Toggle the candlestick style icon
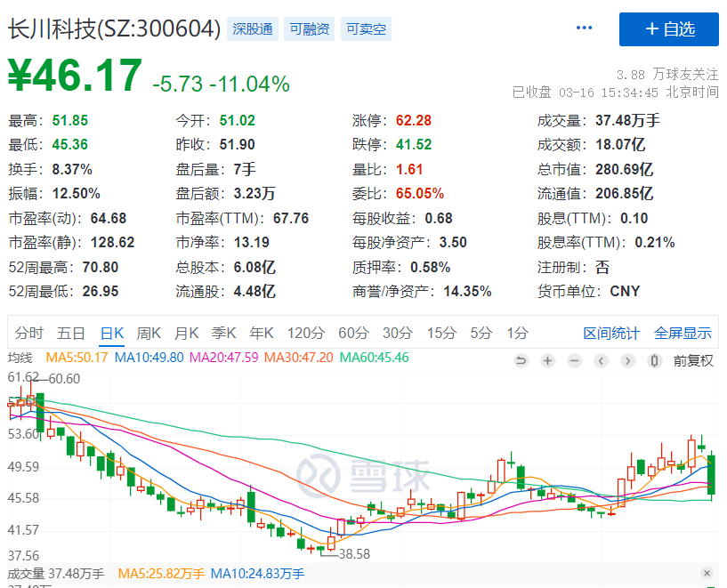This screenshot has height=588, width=727. point(654,360)
